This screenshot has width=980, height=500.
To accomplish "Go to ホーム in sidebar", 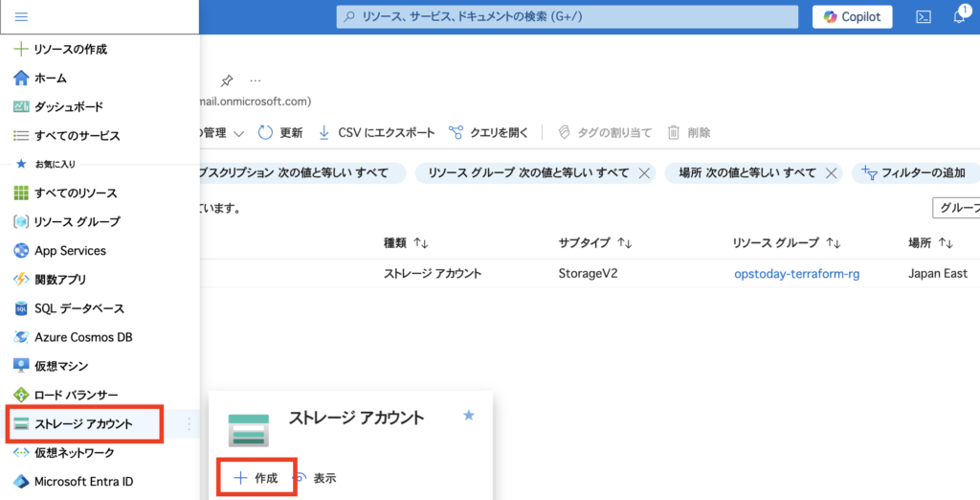I will [40, 79].
